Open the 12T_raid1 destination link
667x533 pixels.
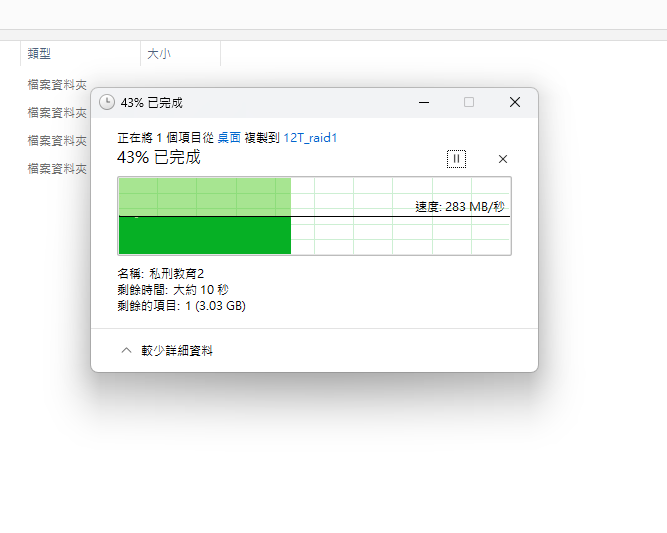click(x=310, y=138)
